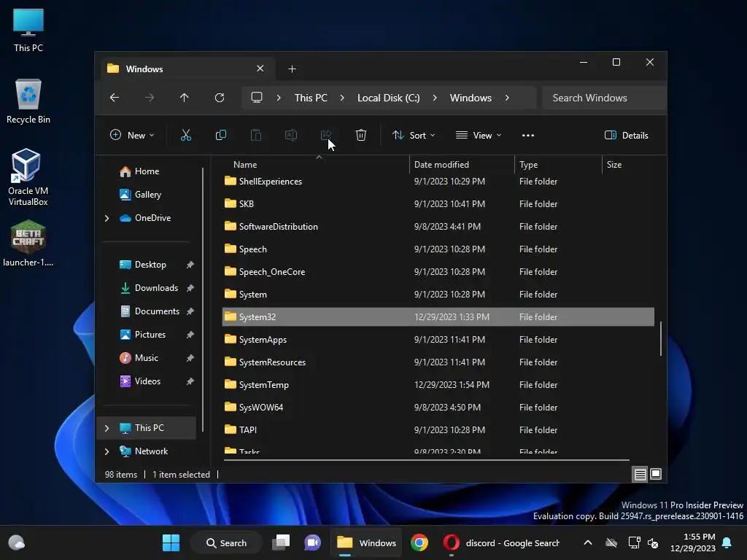
Task: Open Documents quick access folder
Action: coord(149,311)
